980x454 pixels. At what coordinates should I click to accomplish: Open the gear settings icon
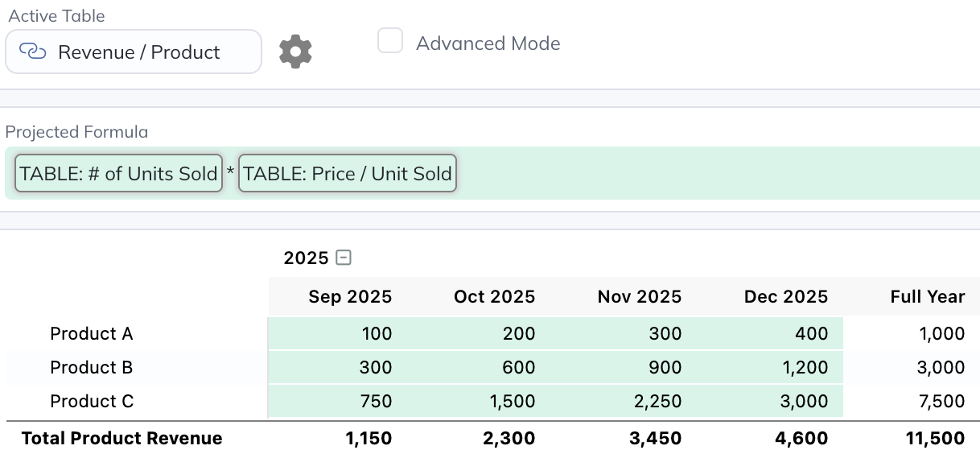pos(295,52)
